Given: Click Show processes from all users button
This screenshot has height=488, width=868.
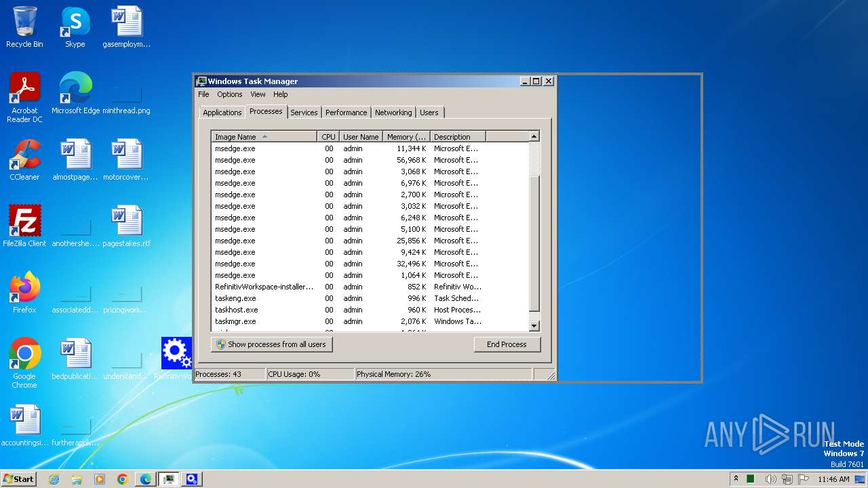Looking at the screenshot, I should pyautogui.click(x=272, y=344).
